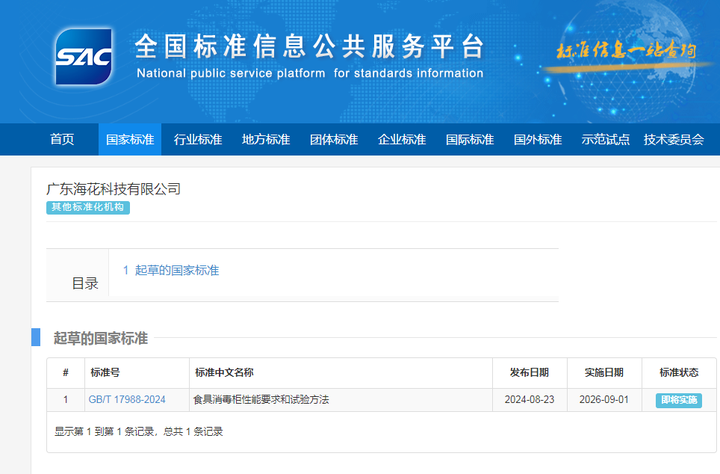Click the 起草的国家标准 section heading
Viewport: 720px width, 474px height.
(101, 338)
